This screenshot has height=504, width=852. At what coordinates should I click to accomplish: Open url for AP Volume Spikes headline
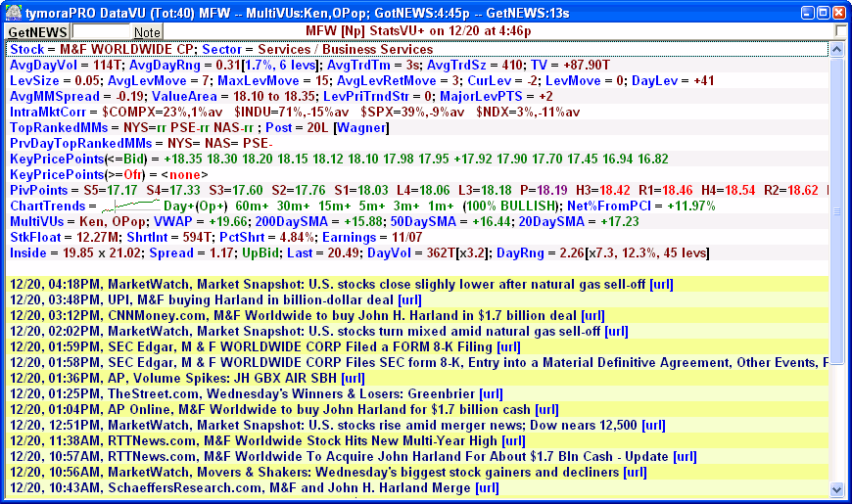(353, 378)
